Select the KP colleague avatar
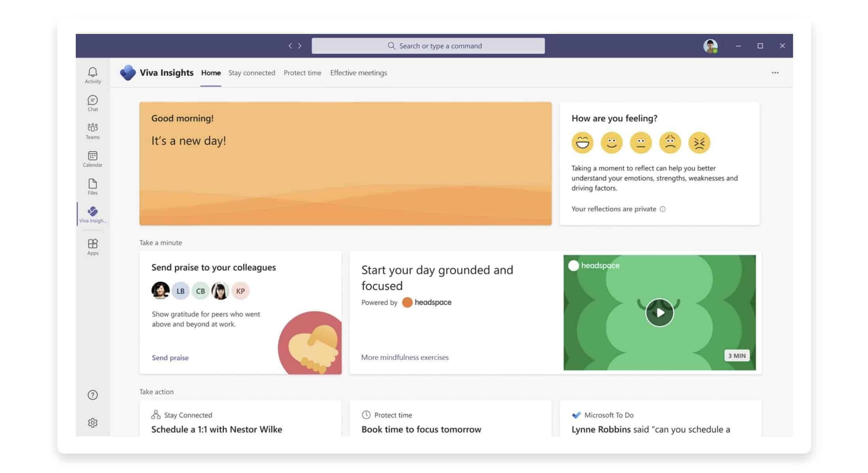 click(240, 291)
